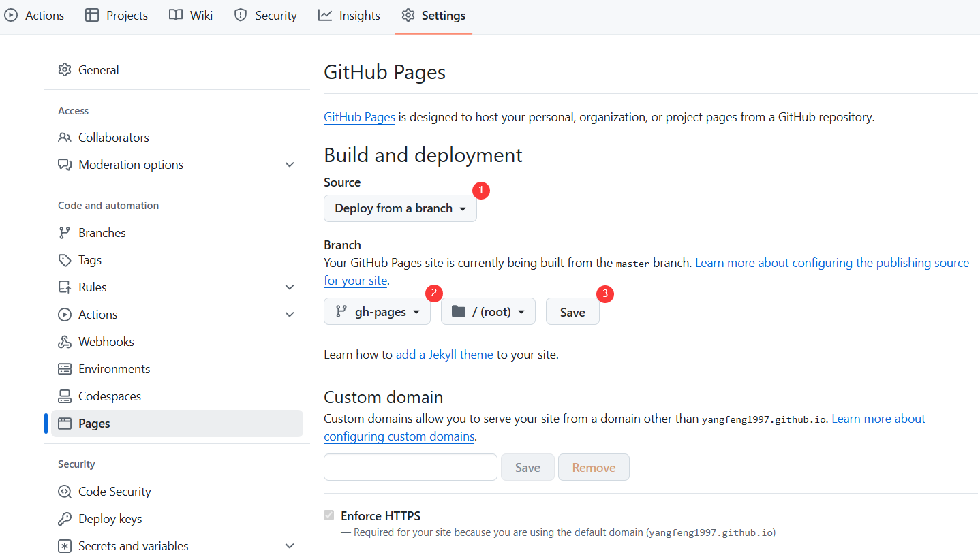Open the Wiki tab
980x557 pixels.
(191, 16)
